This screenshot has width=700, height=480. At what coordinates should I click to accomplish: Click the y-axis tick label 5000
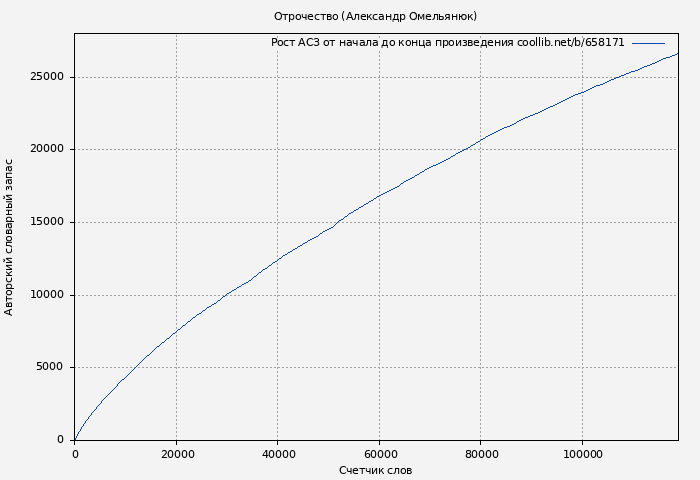[51, 367]
